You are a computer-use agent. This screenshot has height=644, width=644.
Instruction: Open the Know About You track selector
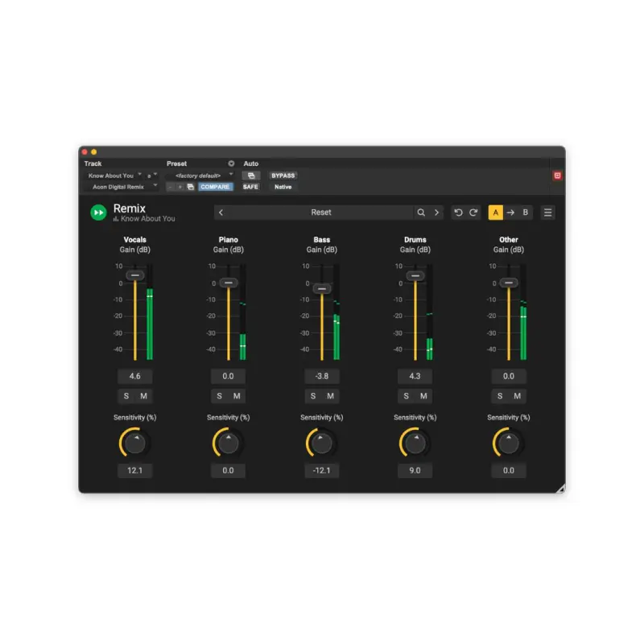click(114, 175)
